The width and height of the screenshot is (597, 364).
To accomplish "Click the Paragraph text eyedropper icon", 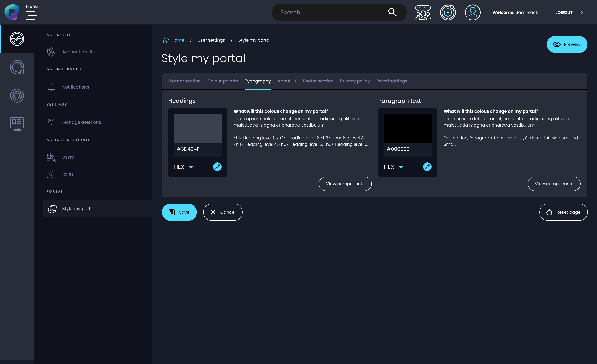I will coord(427,167).
